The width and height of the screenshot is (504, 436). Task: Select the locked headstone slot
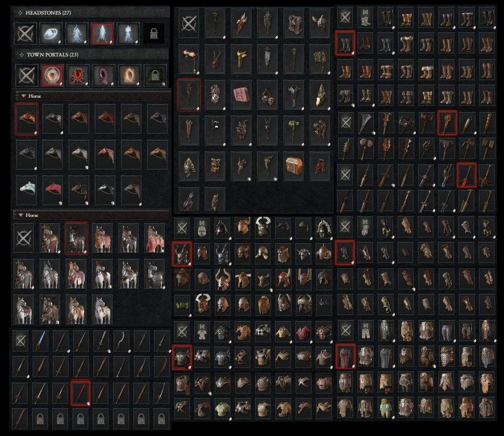pyautogui.click(x=153, y=34)
